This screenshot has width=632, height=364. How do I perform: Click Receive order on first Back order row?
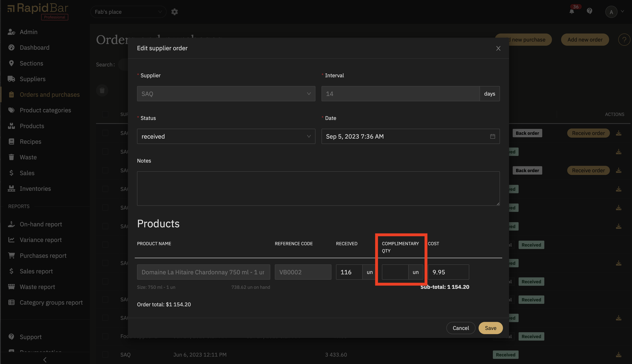coord(588,133)
